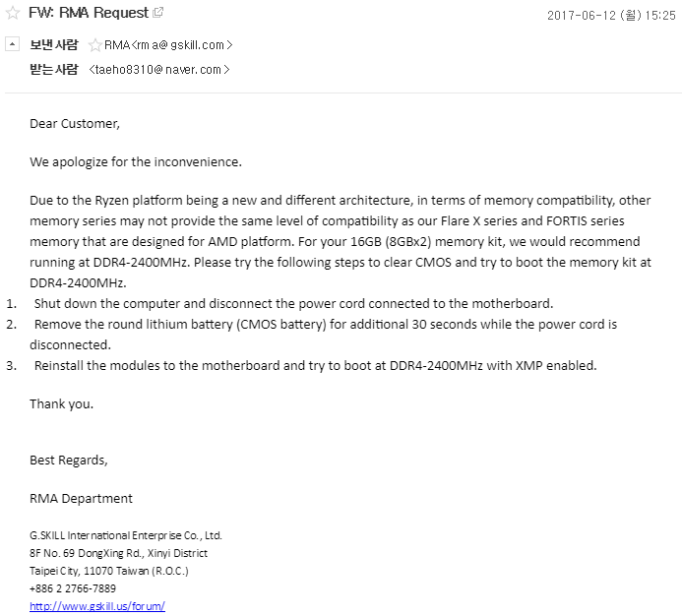Viewport: 682px width, 616px height.
Task: Click the 'Dear Customer,' greeting line
Action: (75, 124)
